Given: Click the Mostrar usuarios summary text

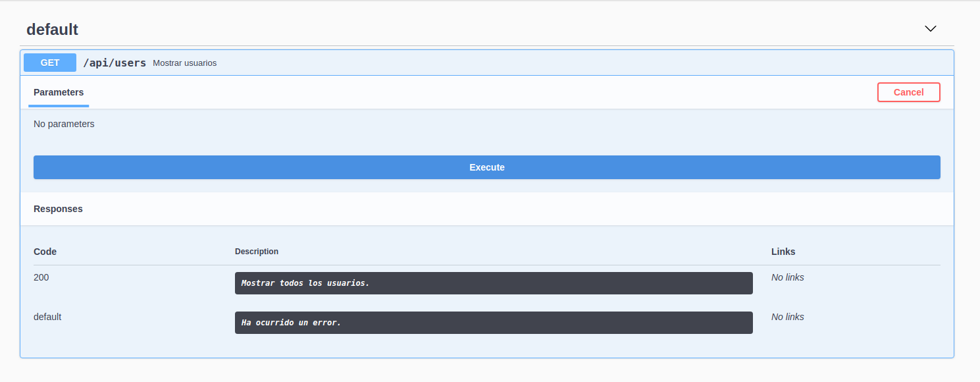Looking at the screenshot, I should (184, 63).
